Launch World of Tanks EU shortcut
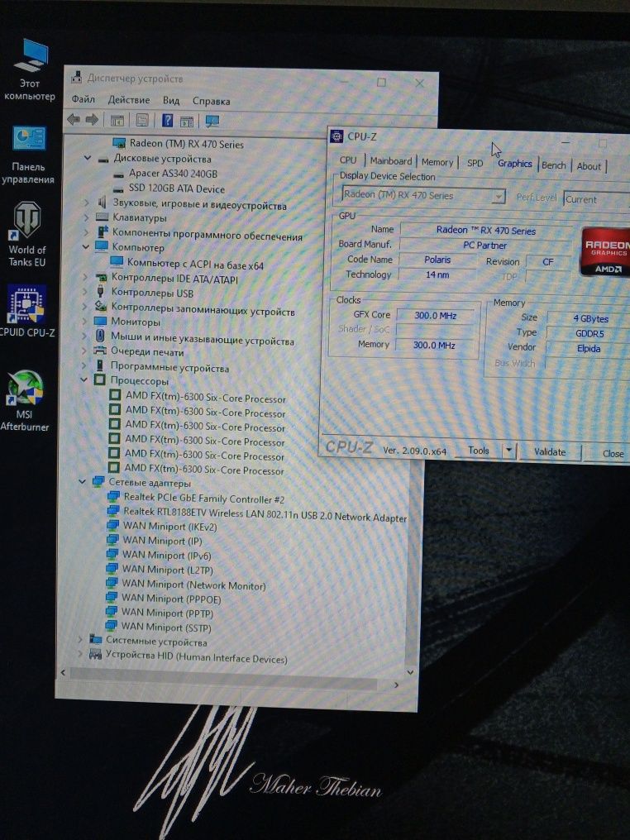Screen dimensions: 630x840 coord(26,234)
